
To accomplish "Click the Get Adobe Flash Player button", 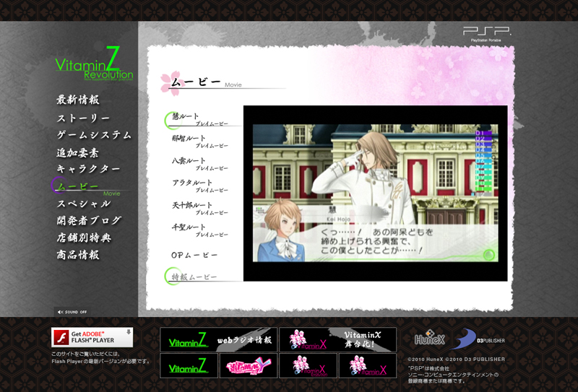I will point(92,337).
